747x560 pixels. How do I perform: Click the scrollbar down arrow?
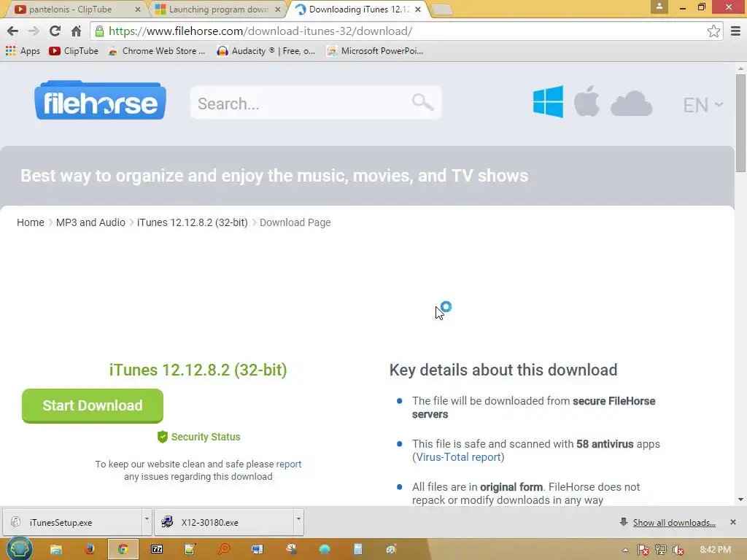tap(740, 499)
